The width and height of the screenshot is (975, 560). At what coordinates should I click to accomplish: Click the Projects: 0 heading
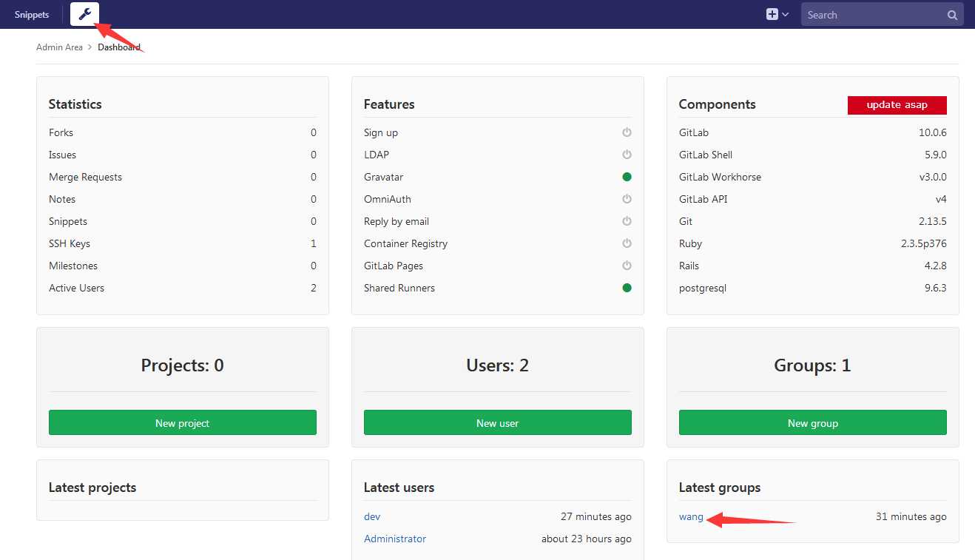click(x=183, y=365)
